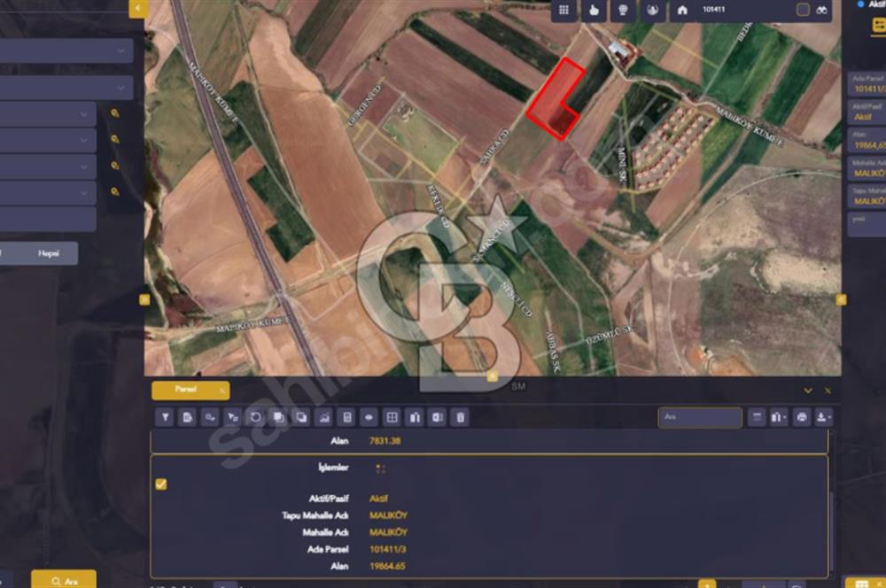
Task: Click the pointing hand tool icon
Action: point(594,10)
